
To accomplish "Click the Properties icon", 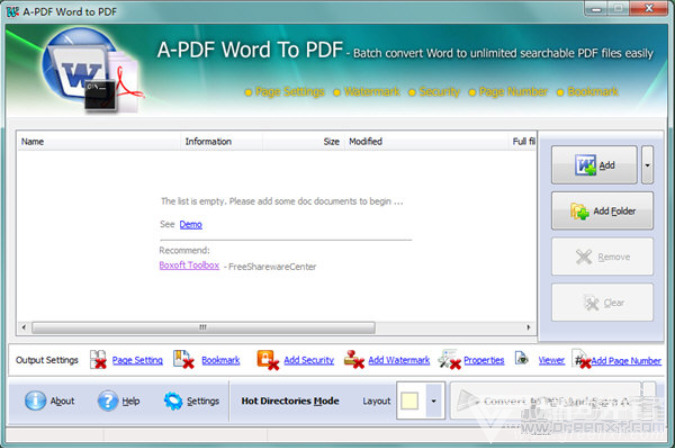I will [449, 359].
